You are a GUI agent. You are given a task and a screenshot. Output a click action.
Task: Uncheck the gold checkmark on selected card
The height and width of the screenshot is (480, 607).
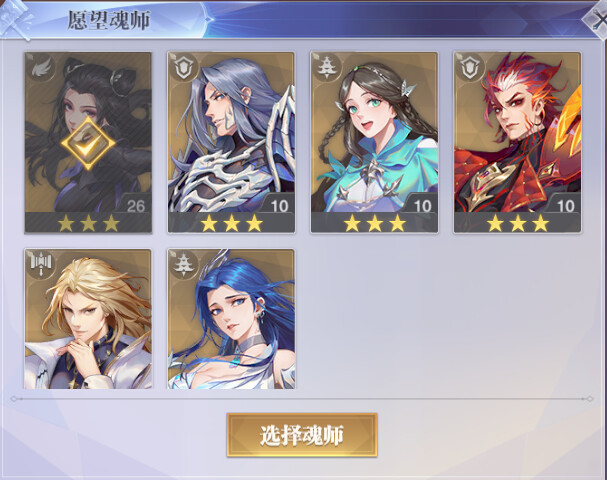tap(88, 143)
